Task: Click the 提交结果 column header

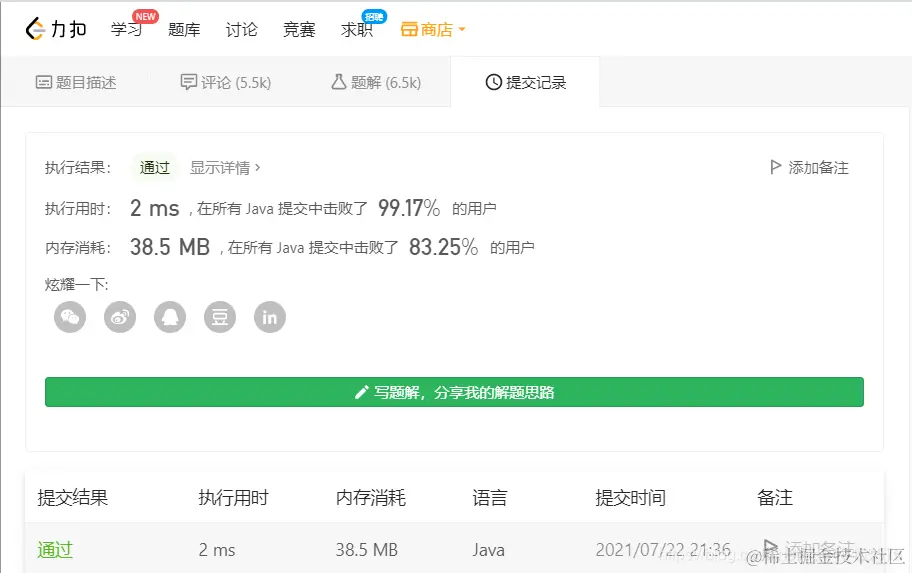Action: 73,498
